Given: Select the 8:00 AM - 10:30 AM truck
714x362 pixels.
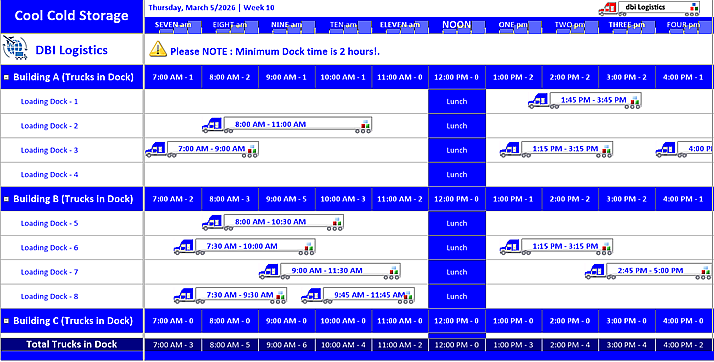Looking at the screenshot, I should [x=273, y=222].
